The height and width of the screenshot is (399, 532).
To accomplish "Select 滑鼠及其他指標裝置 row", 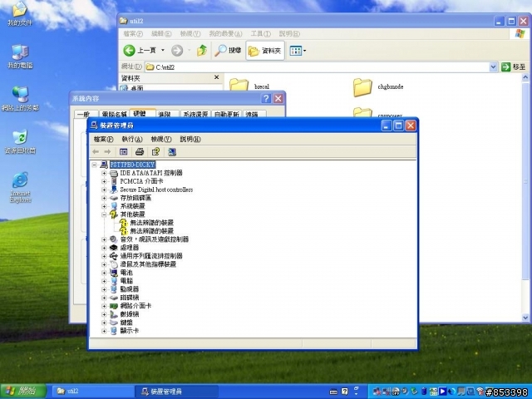I will [148, 264].
